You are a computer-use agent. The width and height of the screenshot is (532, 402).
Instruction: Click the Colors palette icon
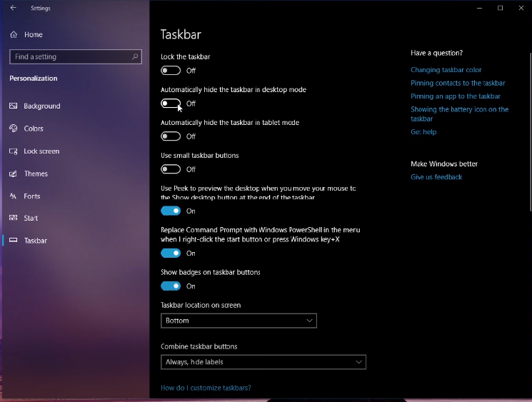[14, 129]
